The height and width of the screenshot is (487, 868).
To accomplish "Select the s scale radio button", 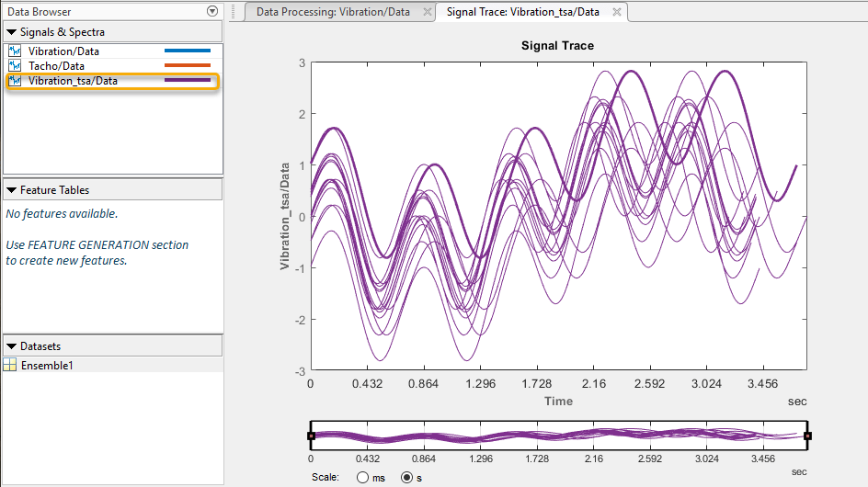I will (x=406, y=477).
